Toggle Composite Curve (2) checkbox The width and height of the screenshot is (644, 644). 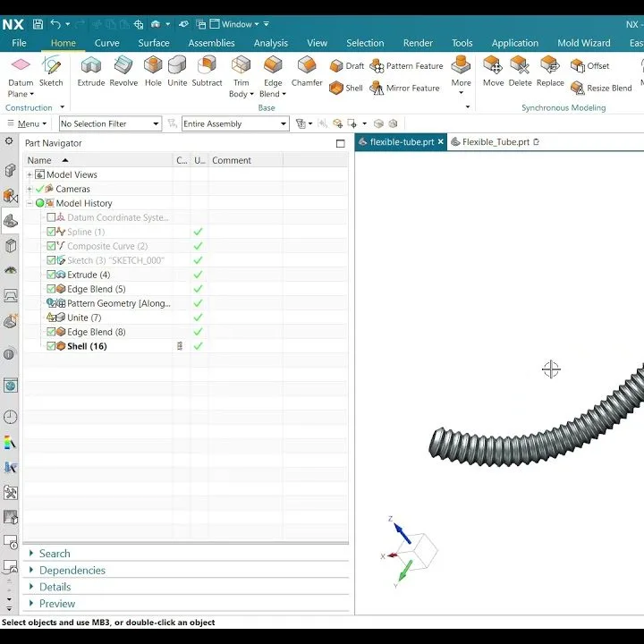(51, 246)
